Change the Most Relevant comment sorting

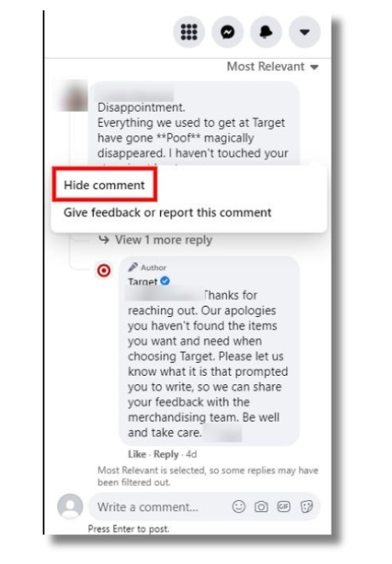tap(273, 66)
